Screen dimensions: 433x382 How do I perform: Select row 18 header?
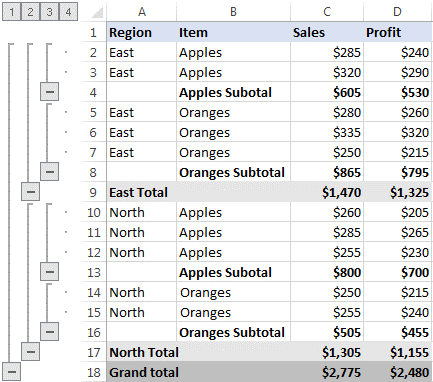click(93, 372)
